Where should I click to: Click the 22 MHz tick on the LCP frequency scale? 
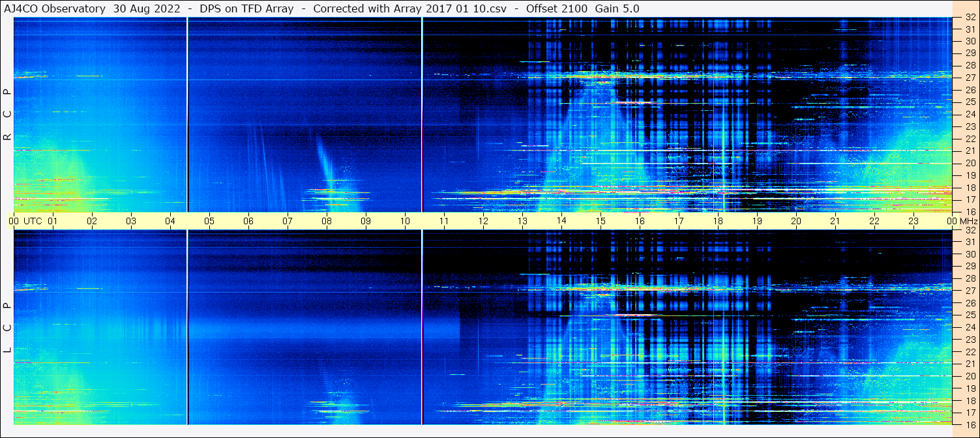tap(970, 351)
